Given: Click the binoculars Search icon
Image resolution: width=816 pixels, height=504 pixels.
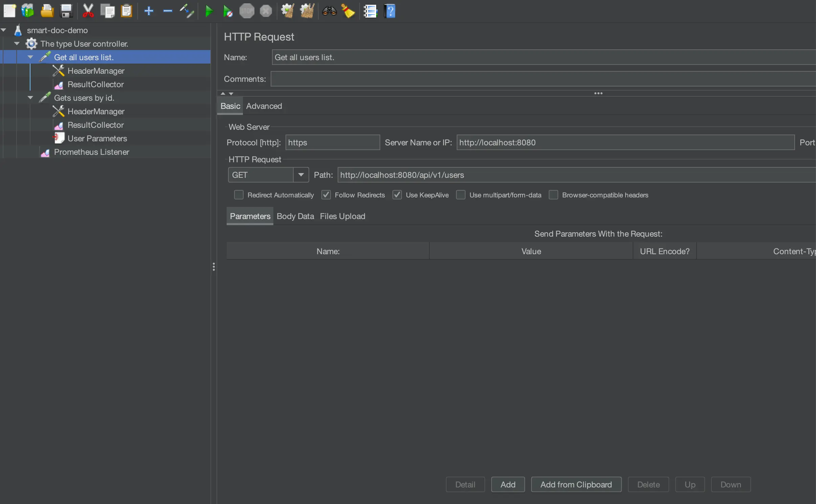Looking at the screenshot, I should click(x=329, y=11).
